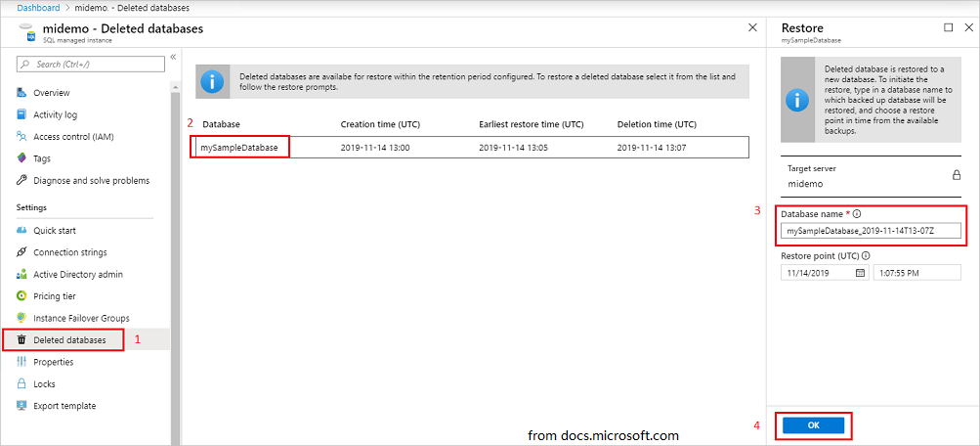The height and width of the screenshot is (446, 980).
Task: Click the Connection strings icon
Action: 21,252
